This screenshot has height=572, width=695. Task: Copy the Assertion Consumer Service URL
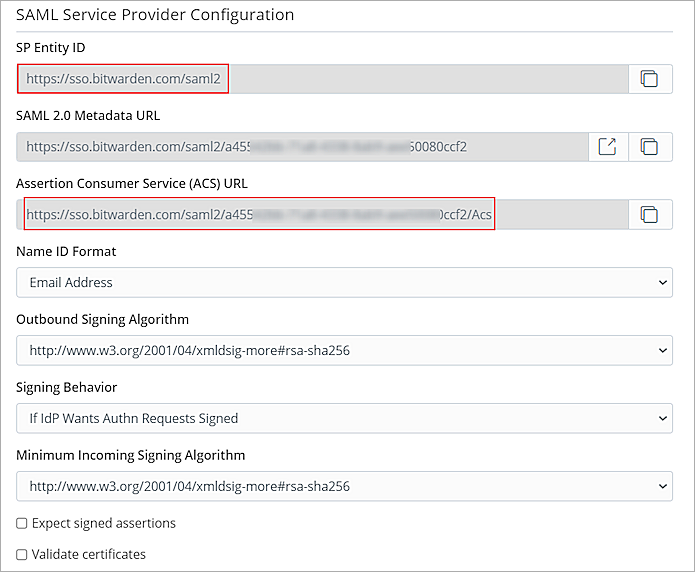(x=650, y=215)
